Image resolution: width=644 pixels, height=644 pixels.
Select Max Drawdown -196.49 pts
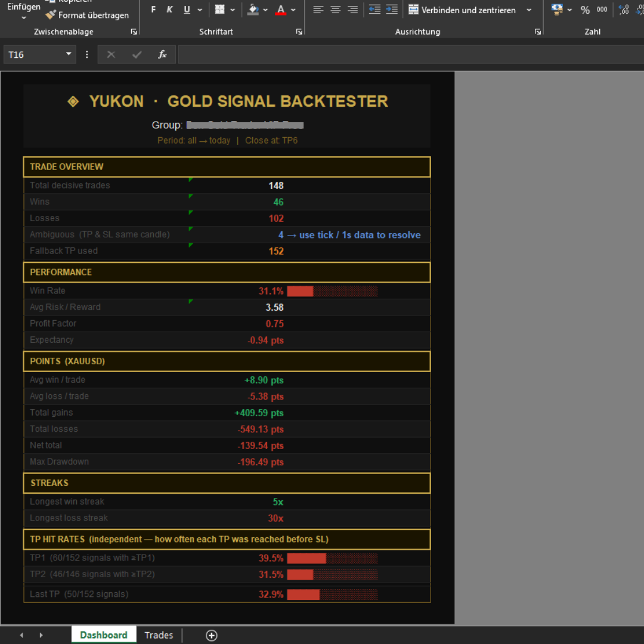tap(261, 462)
